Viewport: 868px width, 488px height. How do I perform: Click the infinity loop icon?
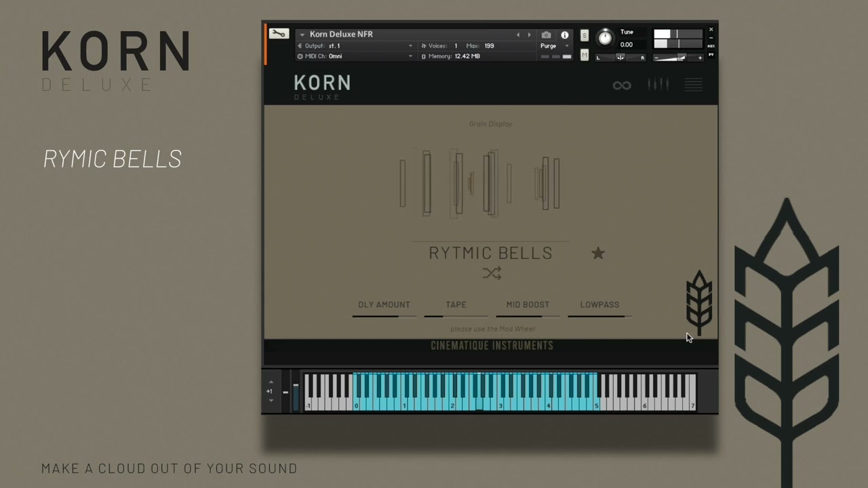[x=622, y=85]
